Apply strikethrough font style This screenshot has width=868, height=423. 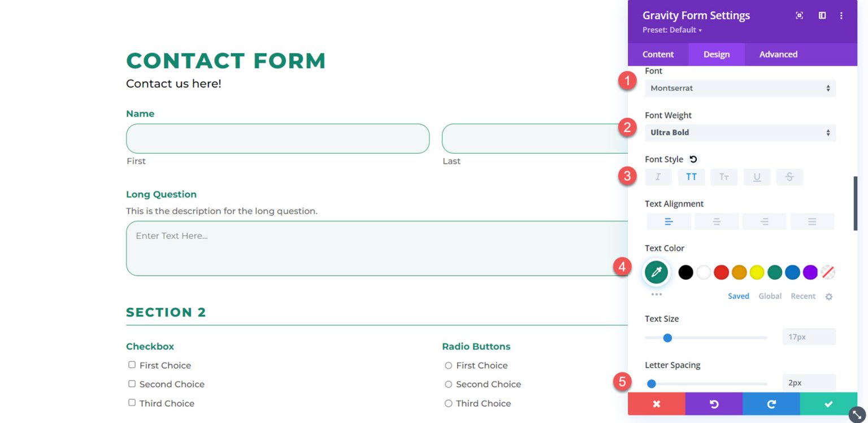[789, 177]
